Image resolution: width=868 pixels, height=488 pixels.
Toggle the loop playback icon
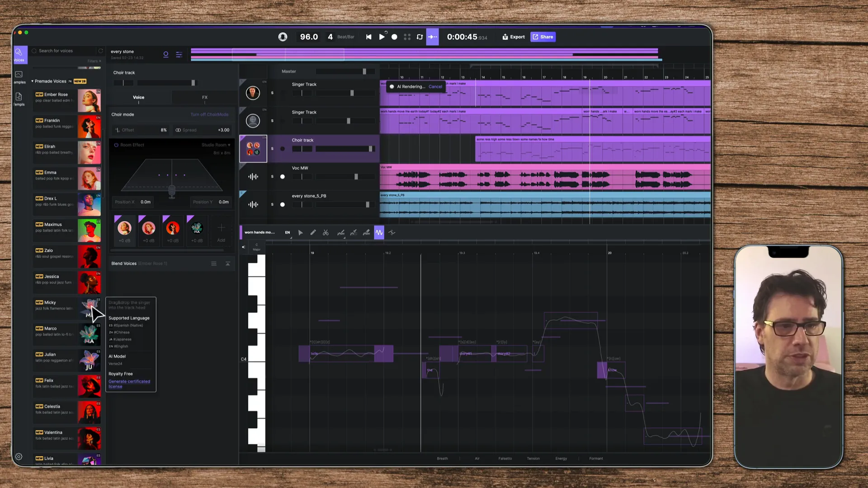click(420, 37)
